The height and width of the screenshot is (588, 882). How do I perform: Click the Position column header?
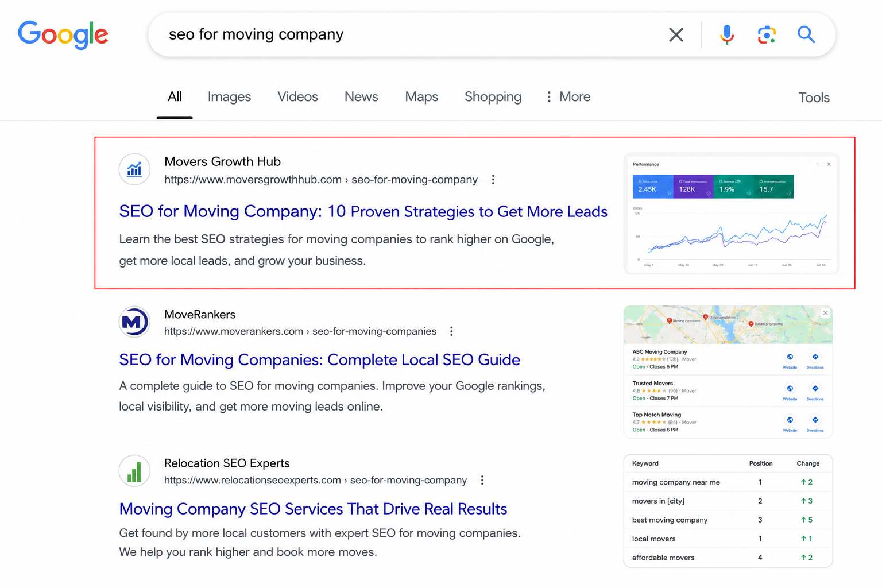tap(761, 463)
